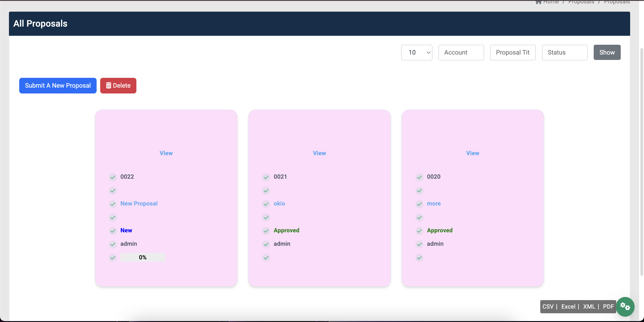Click the check icon next to more
This screenshot has height=322, width=644.
[419, 204]
